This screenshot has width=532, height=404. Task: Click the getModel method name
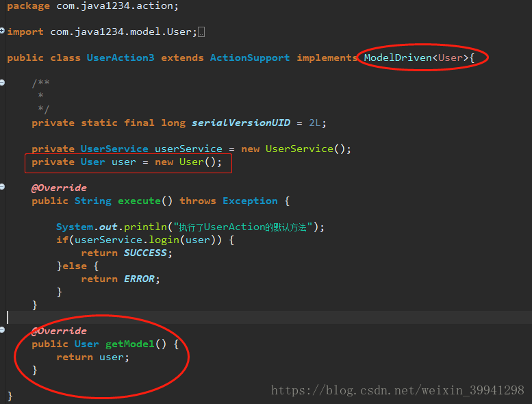(130, 344)
